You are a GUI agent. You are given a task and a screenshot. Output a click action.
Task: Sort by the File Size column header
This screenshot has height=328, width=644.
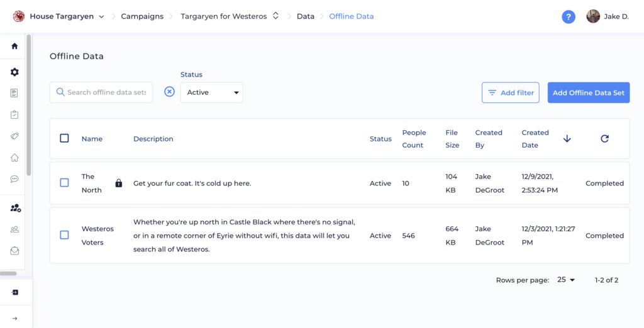[x=452, y=139]
